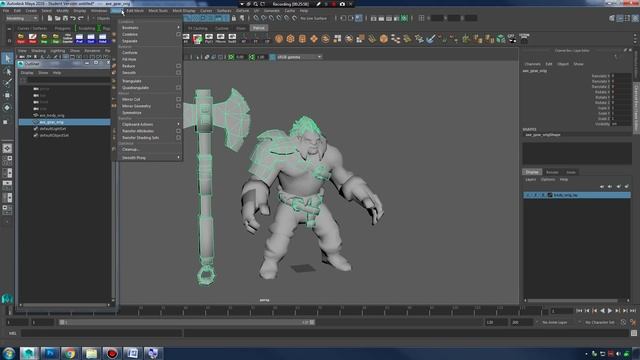Click the padlock icon on status line
Image resolution: width=640 pixels, height=360 pixels.
pos(234,18)
